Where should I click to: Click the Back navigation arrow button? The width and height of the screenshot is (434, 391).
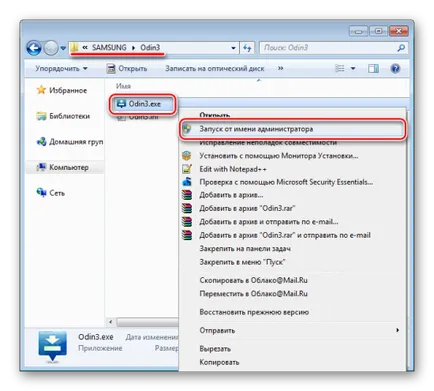coord(34,48)
